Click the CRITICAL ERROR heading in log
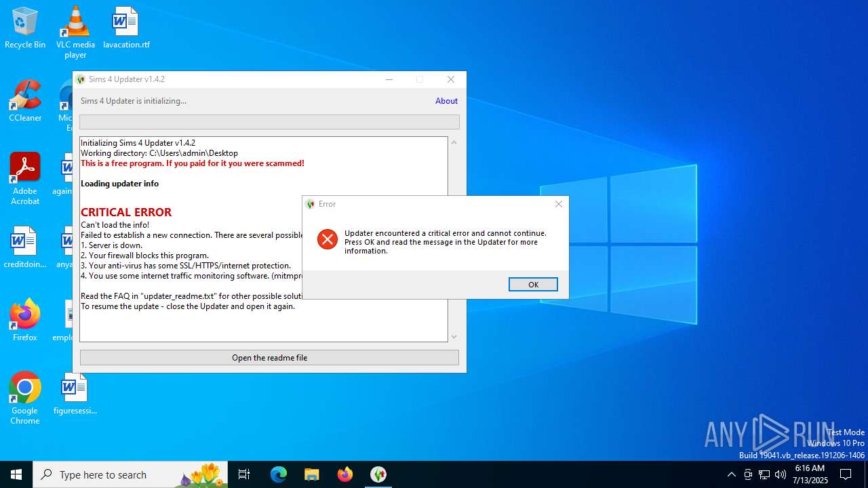 point(126,212)
